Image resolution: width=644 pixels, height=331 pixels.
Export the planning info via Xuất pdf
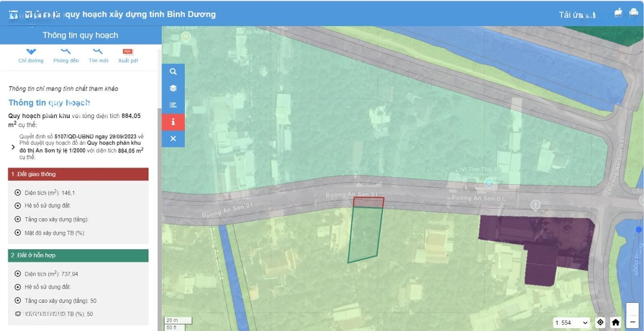point(128,52)
